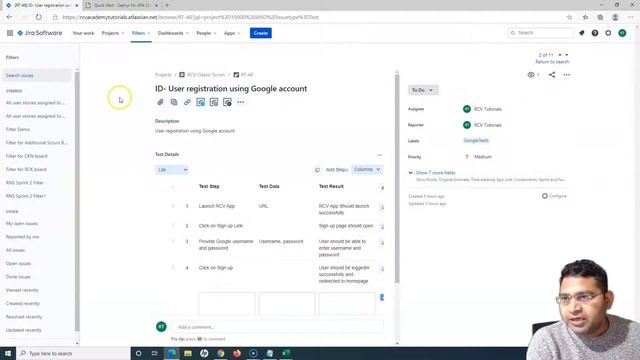The width and height of the screenshot is (640, 360).
Task: Click the empty Test Step input box
Action: click(227, 304)
